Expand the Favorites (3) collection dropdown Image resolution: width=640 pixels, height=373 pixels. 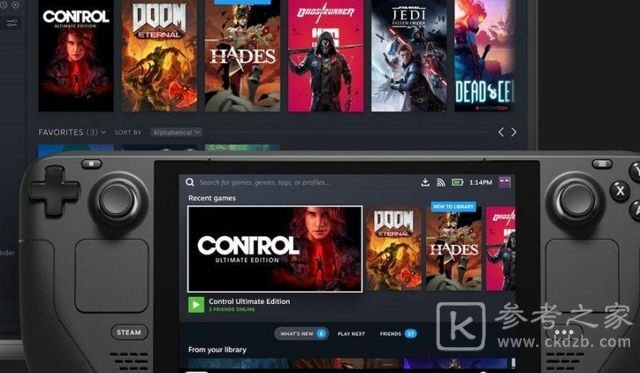tap(72, 132)
